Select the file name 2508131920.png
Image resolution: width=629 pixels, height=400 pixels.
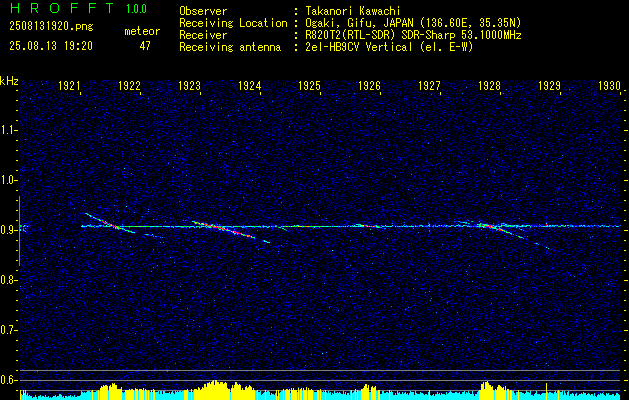(51, 27)
